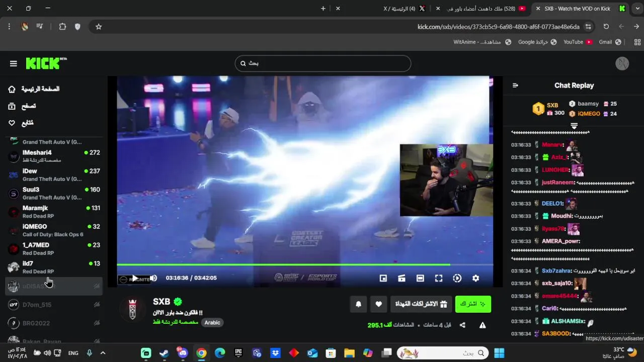Focus the Kick search box
Viewport: 644px width, 362px height.
tap(323, 63)
